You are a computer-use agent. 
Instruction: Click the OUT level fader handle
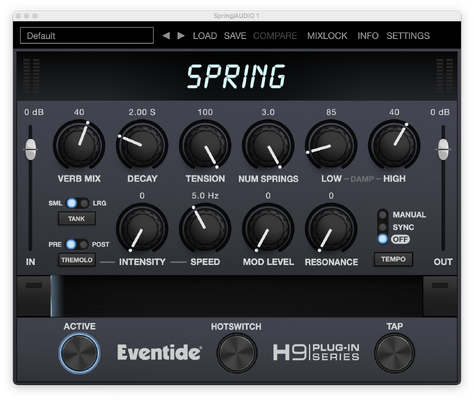coord(443,149)
